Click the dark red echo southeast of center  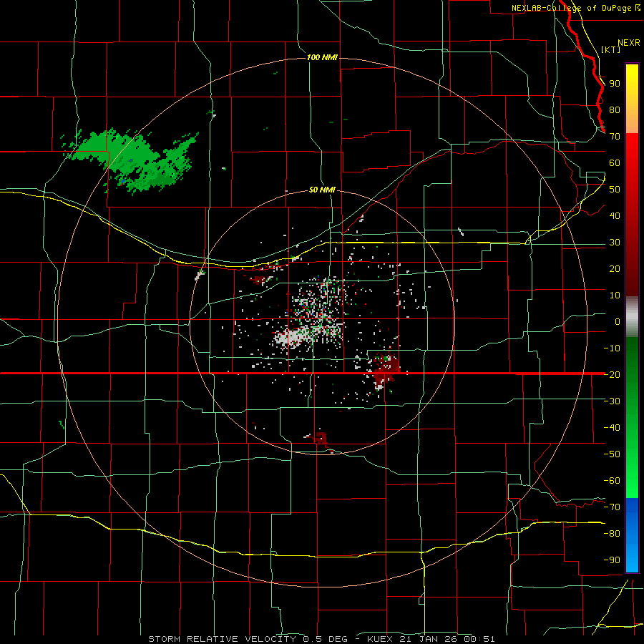pyautogui.click(x=384, y=369)
